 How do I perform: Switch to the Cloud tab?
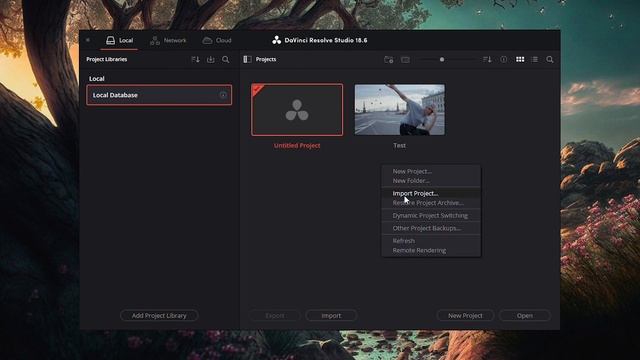coord(217,40)
